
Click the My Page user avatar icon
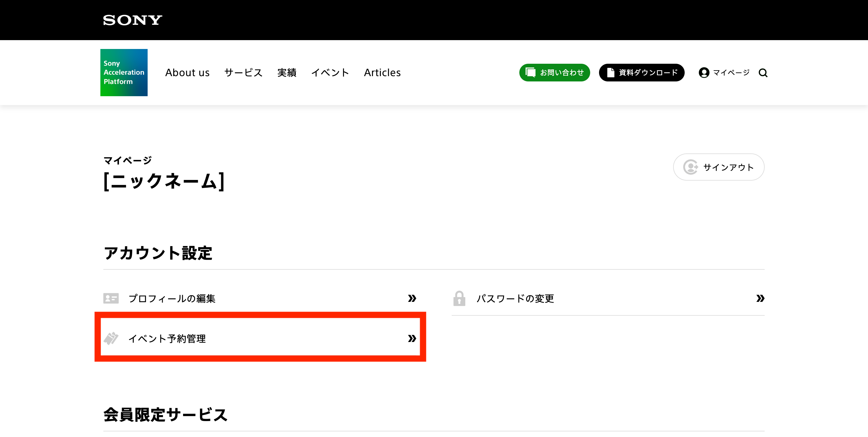(x=704, y=73)
